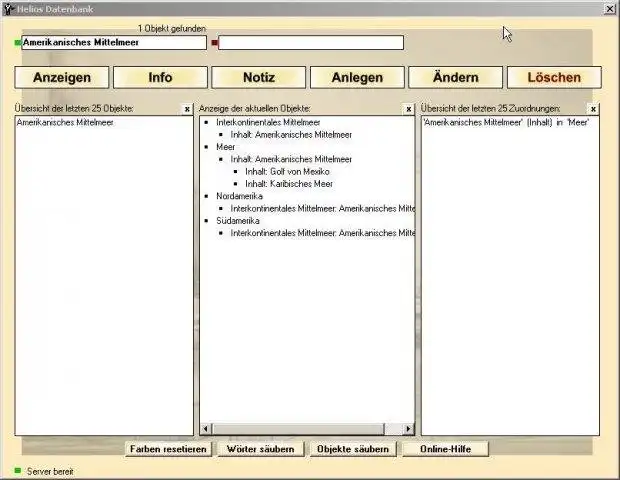Open the Online-Hilfe button

[x=446, y=449]
